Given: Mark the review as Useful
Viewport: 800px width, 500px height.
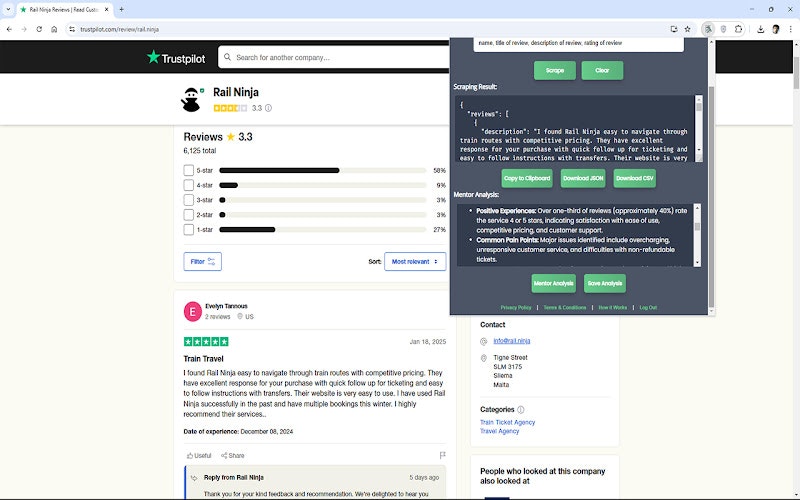Looking at the screenshot, I should click(x=199, y=456).
